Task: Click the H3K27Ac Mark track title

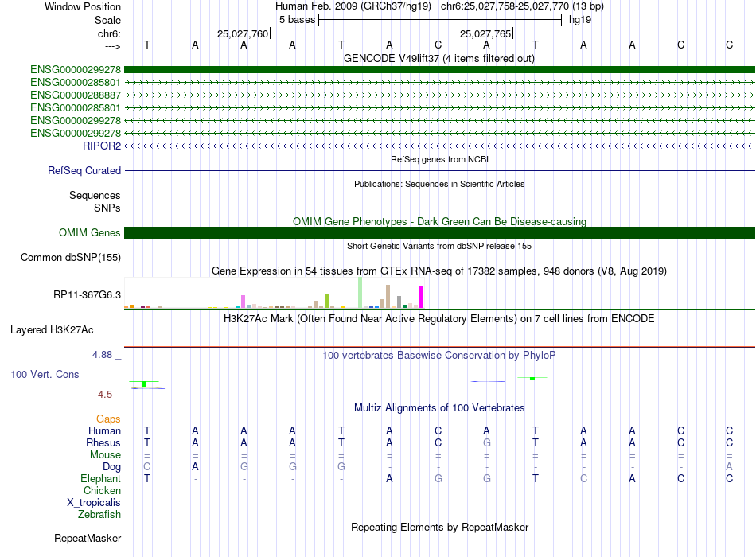Action: [x=439, y=319]
